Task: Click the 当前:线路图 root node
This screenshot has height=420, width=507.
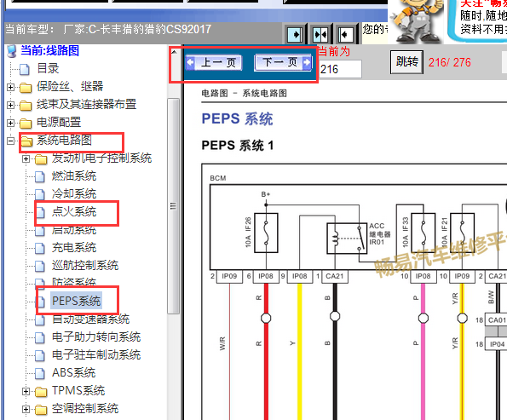Action: 50,51
